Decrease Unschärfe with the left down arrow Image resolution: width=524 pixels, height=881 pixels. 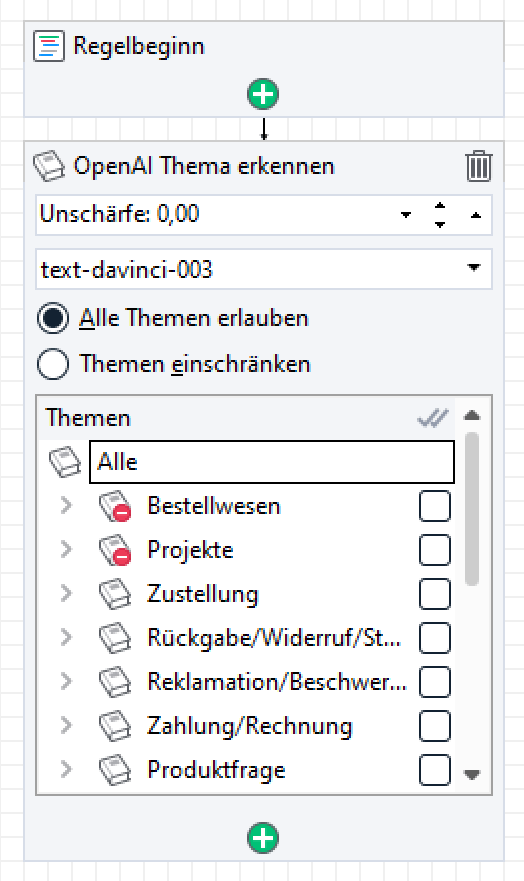coord(405,215)
